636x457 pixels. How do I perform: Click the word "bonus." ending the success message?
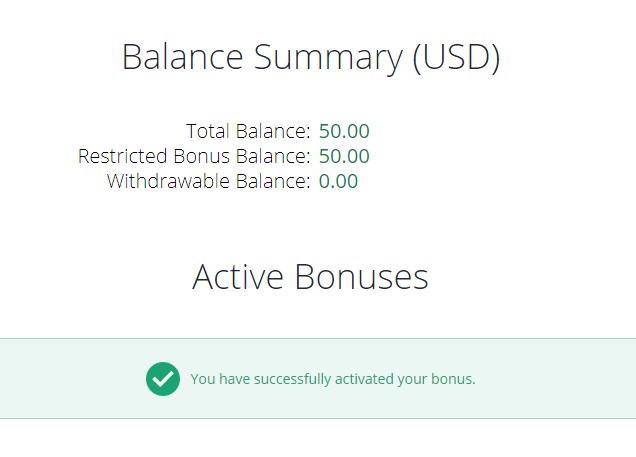click(454, 380)
